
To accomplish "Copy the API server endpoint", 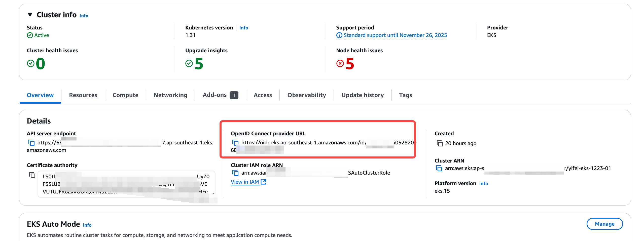I will click(x=31, y=143).
